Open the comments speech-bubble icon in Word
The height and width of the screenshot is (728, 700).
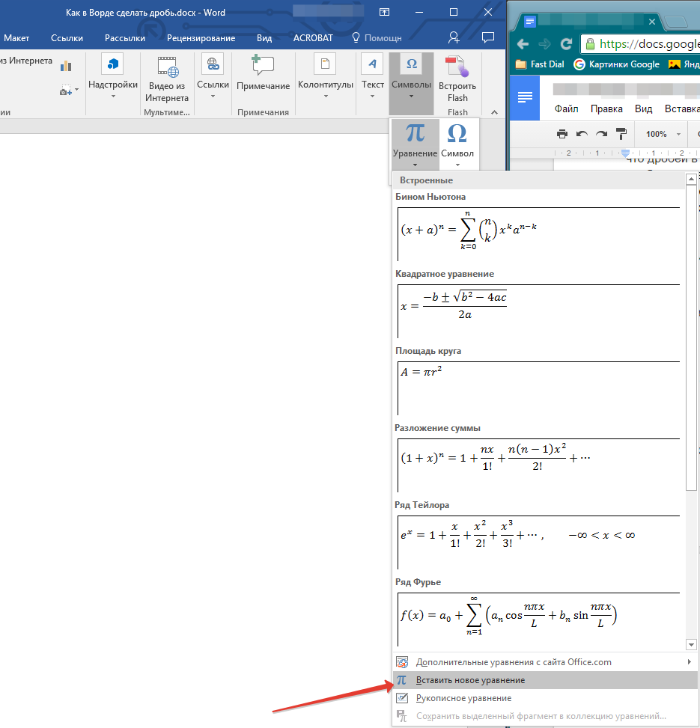(487, 37)
